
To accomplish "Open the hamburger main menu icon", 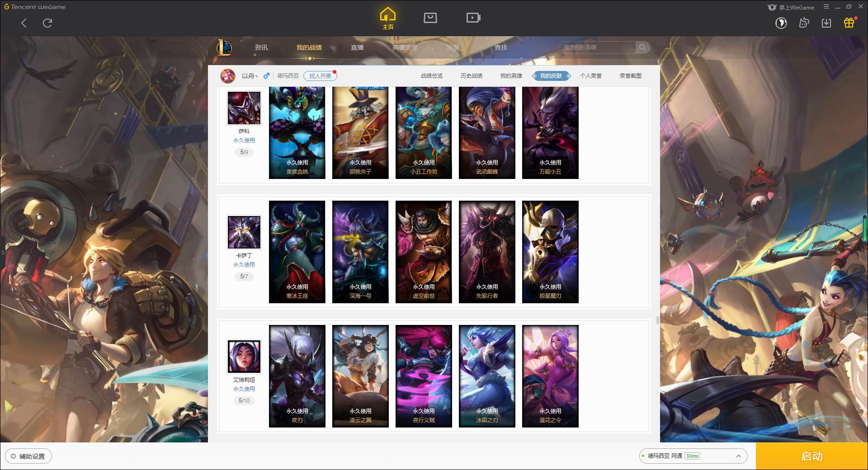I will point(826,7).
